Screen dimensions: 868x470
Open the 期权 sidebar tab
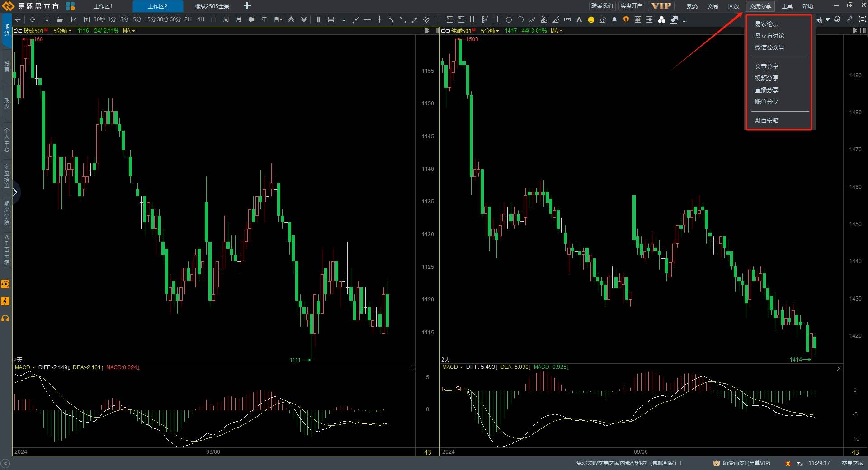pyautogui.click(x=6, y=103)
